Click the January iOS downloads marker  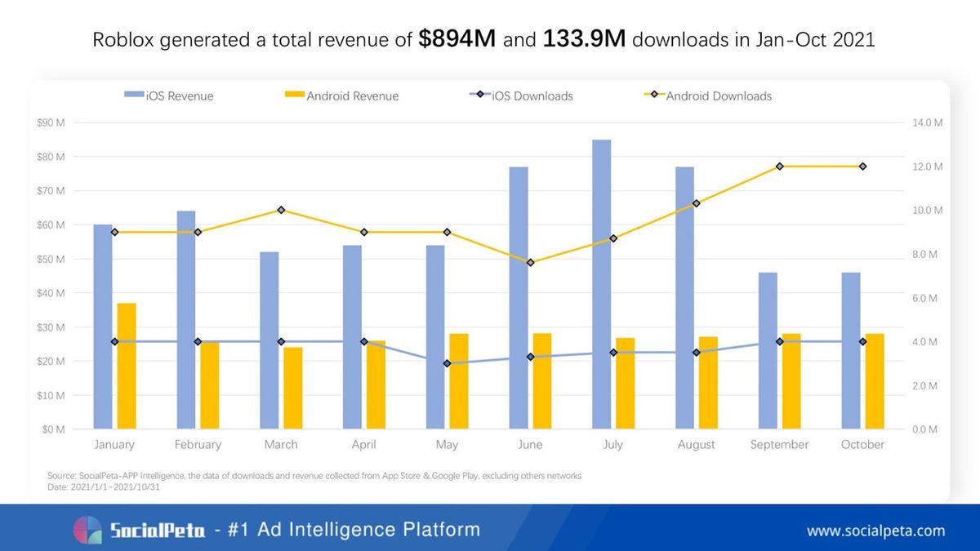(114, 341)
